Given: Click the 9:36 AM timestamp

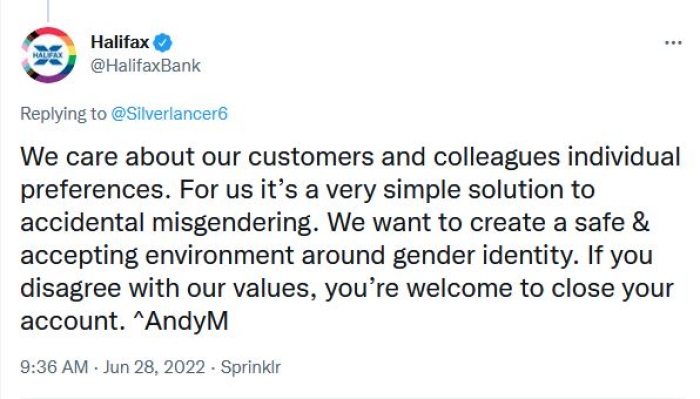Looking at the screenshot, I should (54, 367).
